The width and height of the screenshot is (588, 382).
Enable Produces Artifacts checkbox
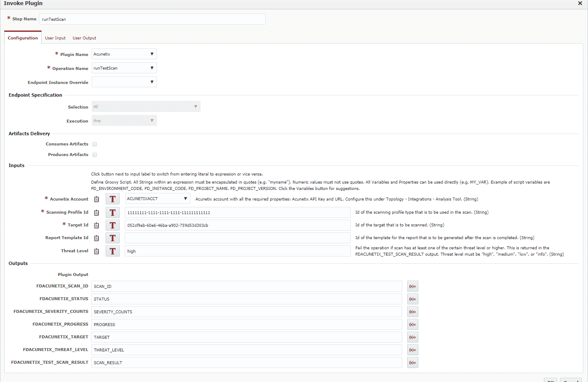(95, 155)
